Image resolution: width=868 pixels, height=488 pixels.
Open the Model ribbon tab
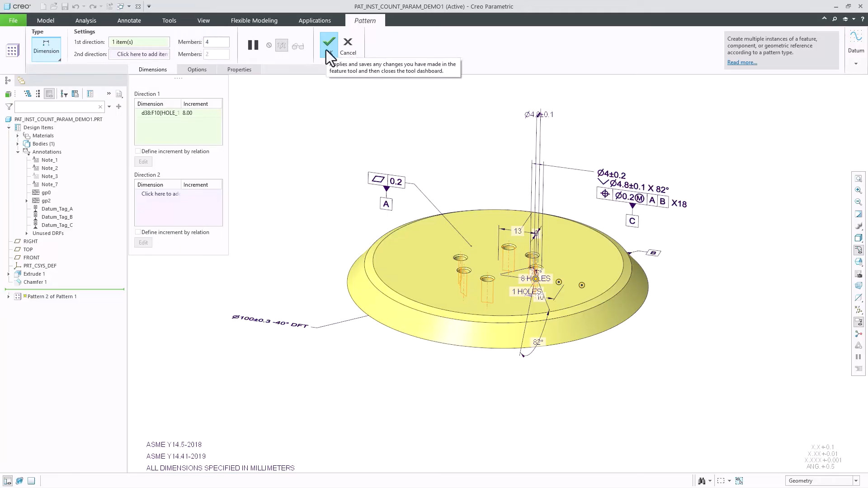[46, 20]
